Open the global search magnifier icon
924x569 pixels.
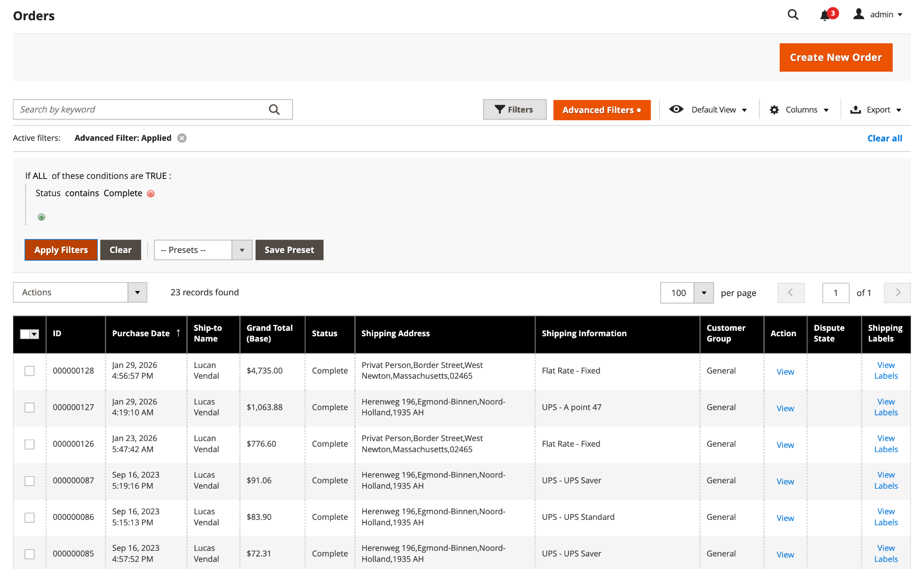coord(793,15)
